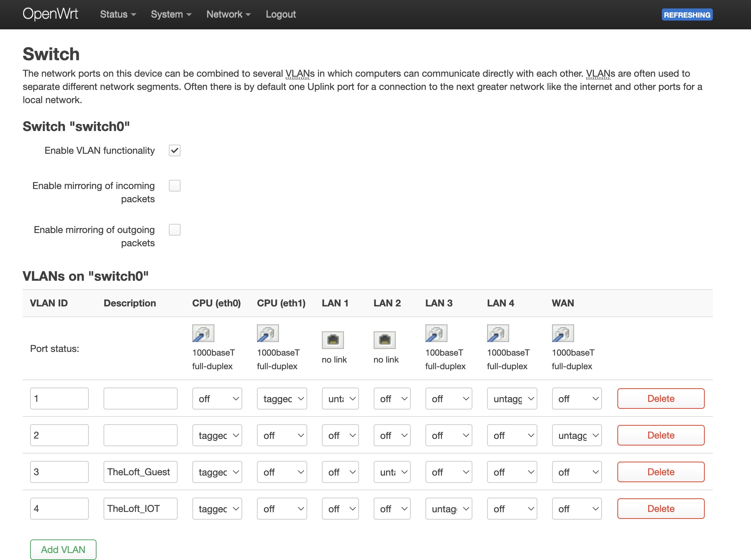Image resolution: width=751 pixels, height=560 pixels.
Task: Click the Port status label
Action: (55, 349)
